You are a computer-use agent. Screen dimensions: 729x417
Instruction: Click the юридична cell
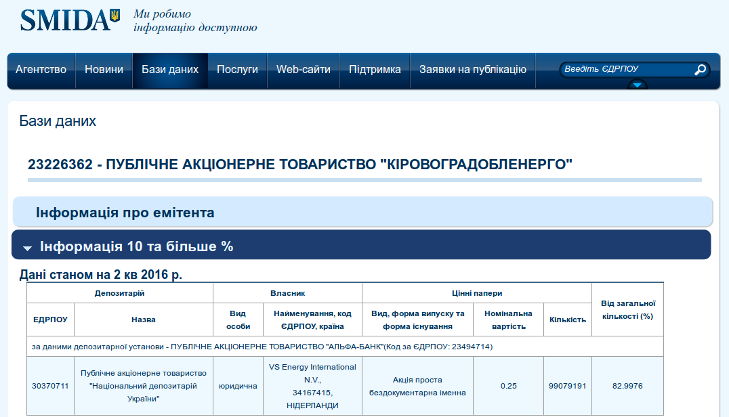238,386
